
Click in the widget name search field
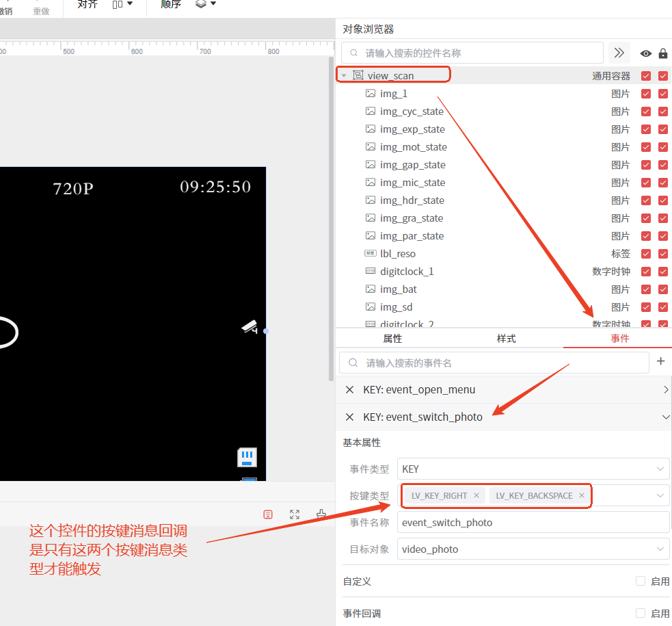pos(472,53)
